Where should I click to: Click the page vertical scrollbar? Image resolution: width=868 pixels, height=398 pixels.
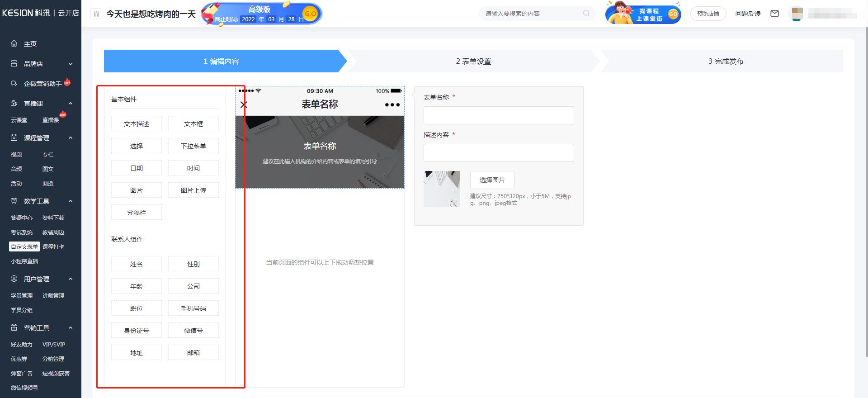click(x=866, y=192)
